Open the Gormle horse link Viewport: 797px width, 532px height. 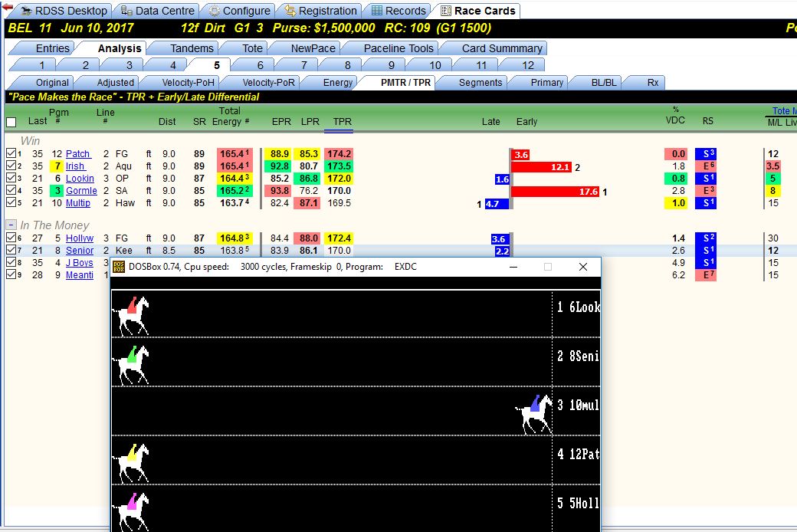[x=81, y=190]
